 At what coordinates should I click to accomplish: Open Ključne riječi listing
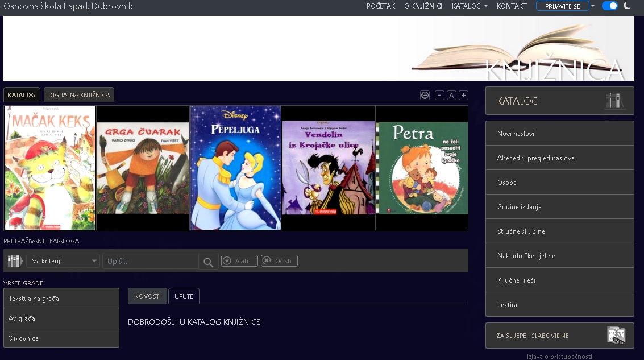pyautogui.click(x=560, y=280)
